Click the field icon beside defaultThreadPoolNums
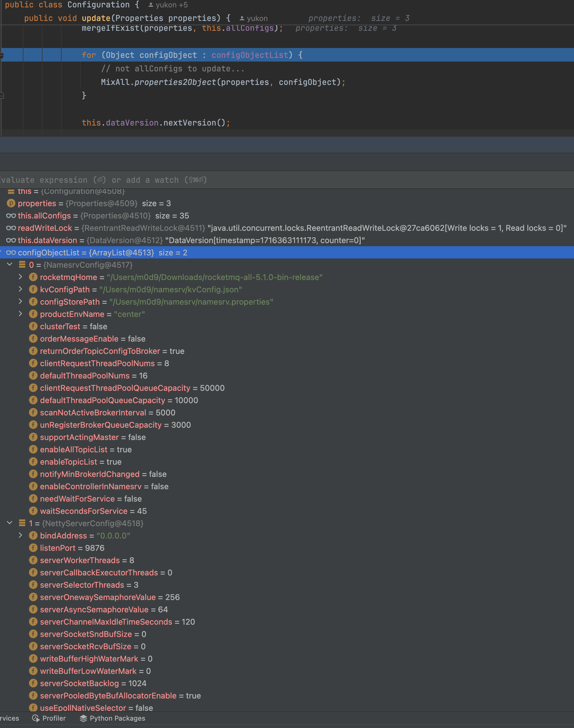Image resolution: width=574 pixels, height=728 pixels. [x=33, y=375]
